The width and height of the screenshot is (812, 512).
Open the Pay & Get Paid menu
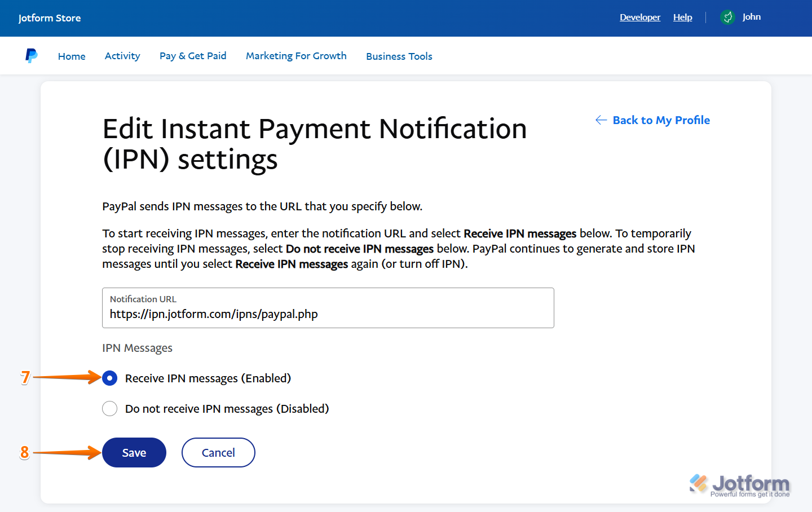[192, 56]
